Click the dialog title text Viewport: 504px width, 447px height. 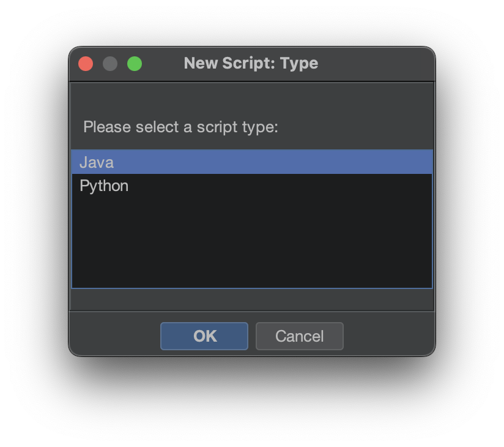click(251, 64)
